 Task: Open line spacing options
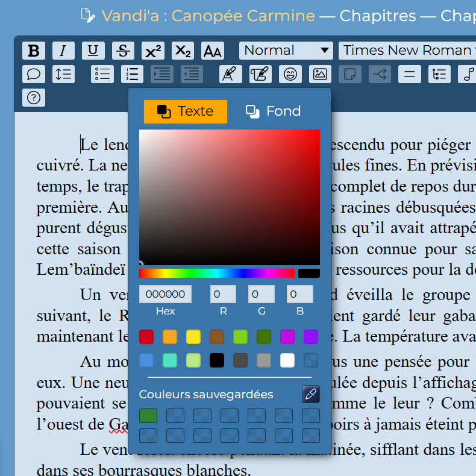[x=63, y=74]
